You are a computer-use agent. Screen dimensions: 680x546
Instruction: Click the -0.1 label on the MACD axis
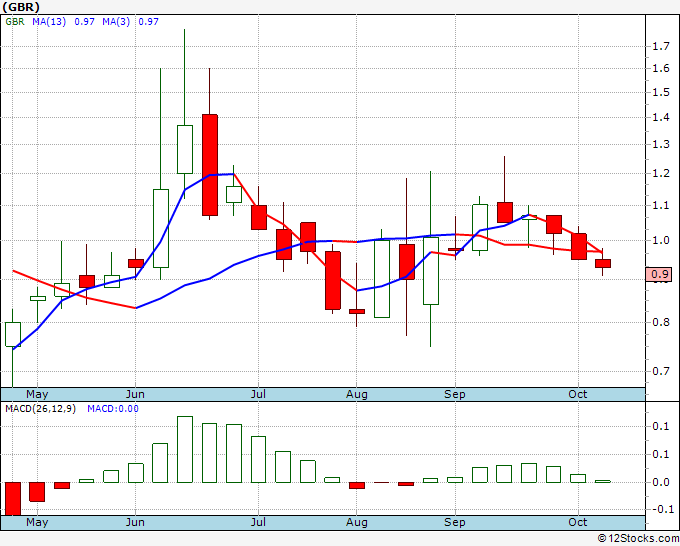click(x=659, y=509)
